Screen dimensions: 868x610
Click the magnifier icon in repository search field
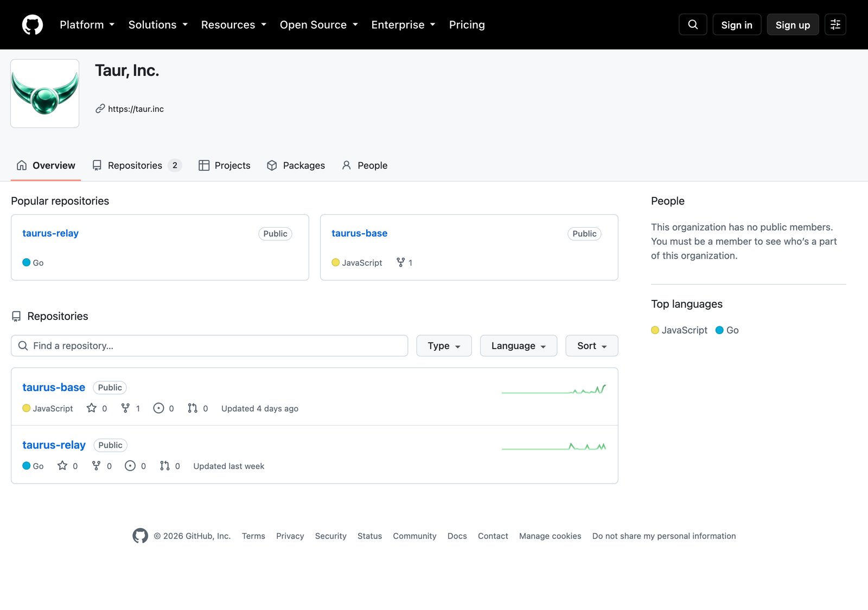click(x=23, y=345)
